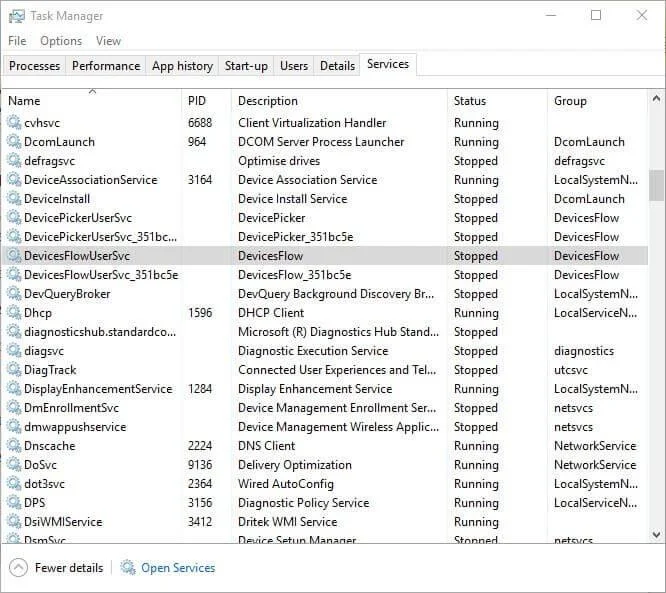Select the DevicePickerUserSvc_351bc service row
The width and height of the screenshot is (666, 593).
pos(325,237)
